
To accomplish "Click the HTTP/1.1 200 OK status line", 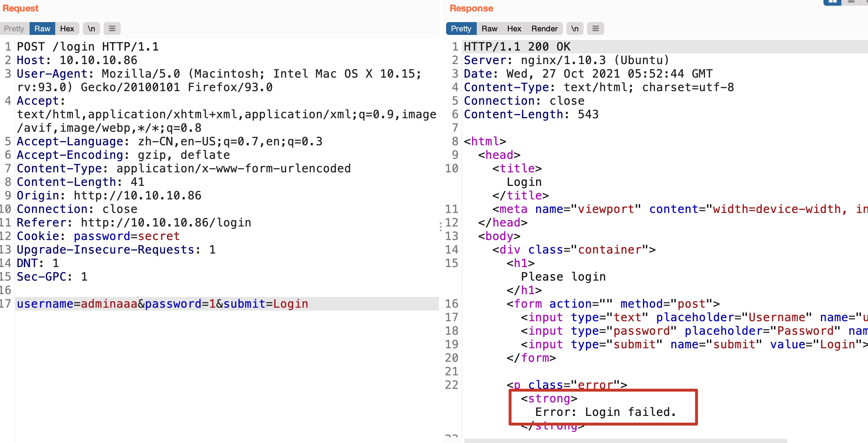I will 517,47.
